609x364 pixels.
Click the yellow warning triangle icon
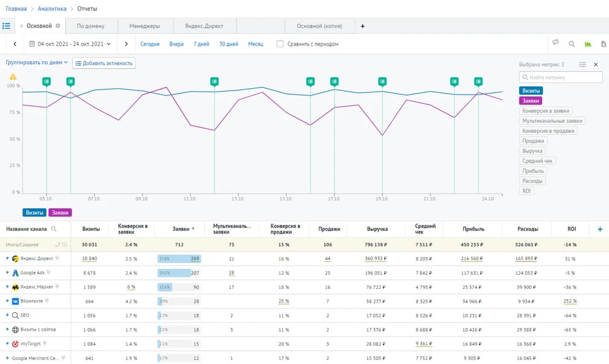coord(13,77)
